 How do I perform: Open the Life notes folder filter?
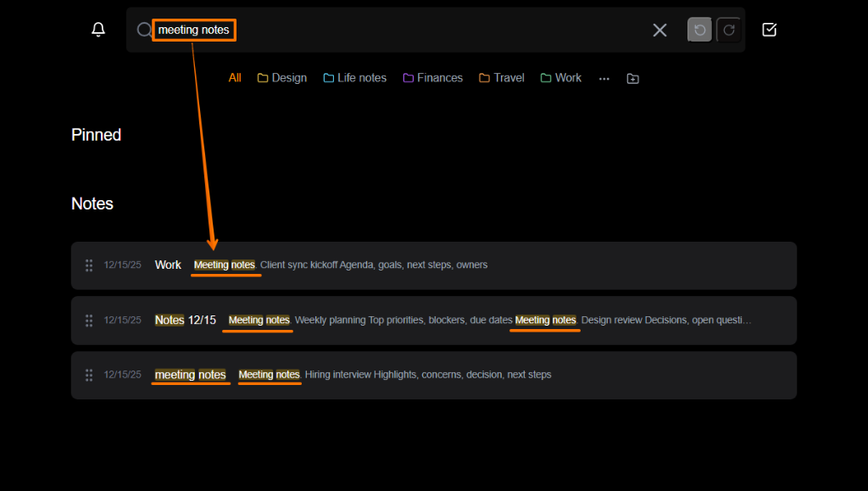(x=354, y=77)
